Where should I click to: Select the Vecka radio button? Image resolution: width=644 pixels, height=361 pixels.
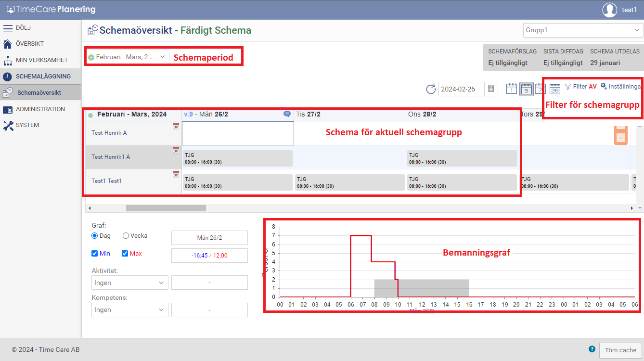click(126, 236)
